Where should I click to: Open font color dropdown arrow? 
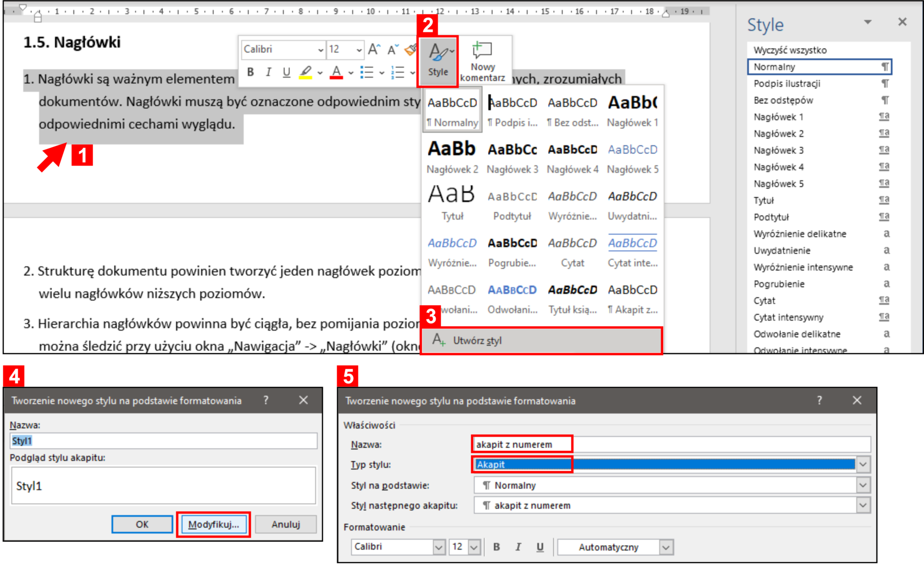click(x=351, y=73)
